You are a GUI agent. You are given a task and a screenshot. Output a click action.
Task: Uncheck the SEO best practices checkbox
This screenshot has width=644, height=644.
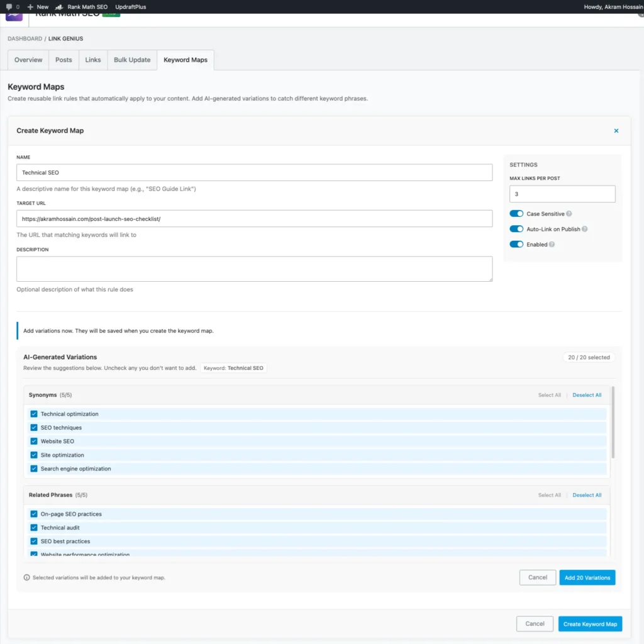click(34, 541)
